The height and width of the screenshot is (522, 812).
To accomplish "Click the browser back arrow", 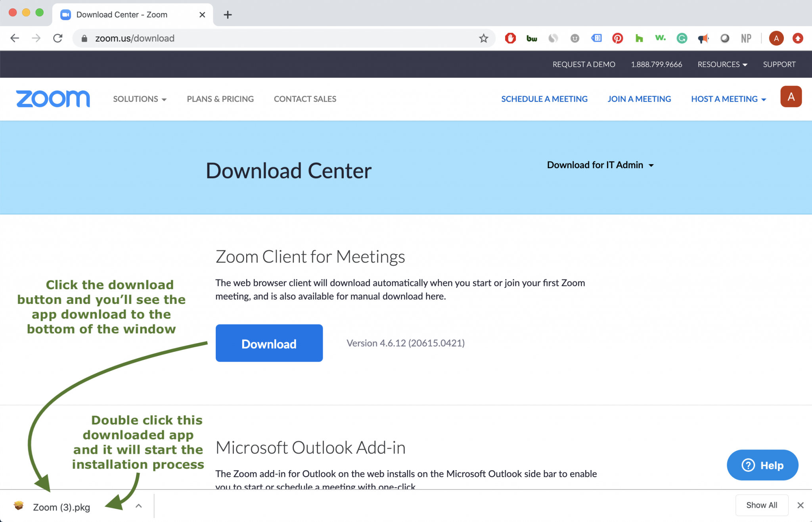I will (15, 38).
